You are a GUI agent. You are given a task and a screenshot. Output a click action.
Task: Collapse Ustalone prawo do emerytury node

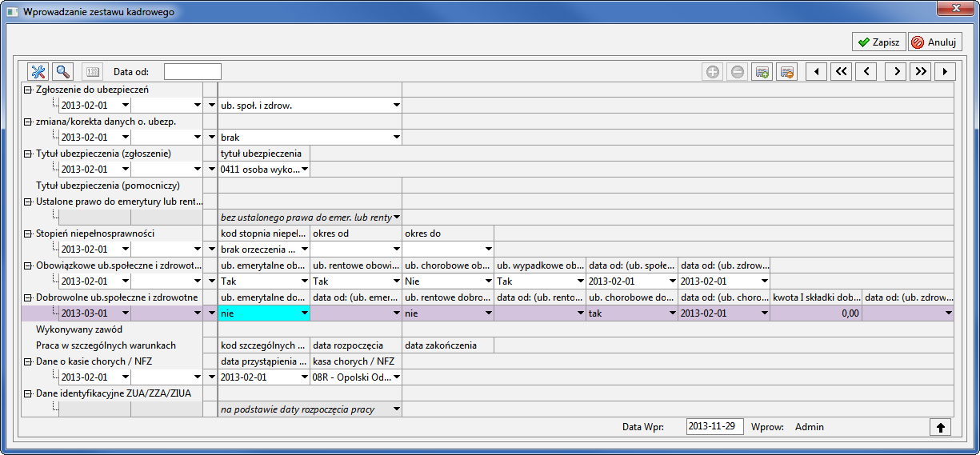pyautogui.click(x=28, y=202)
